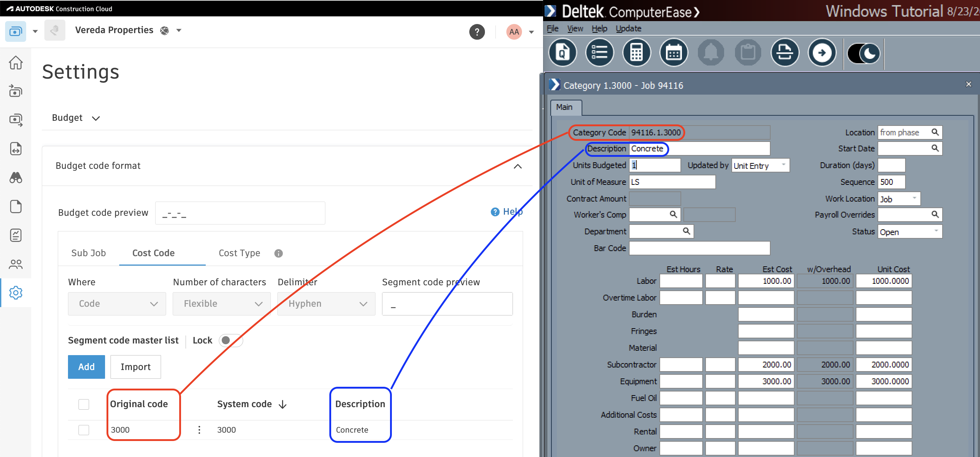Screen dimensions: 980x457
Task: Open the Deltek View menu
Action: coord(575,28)
